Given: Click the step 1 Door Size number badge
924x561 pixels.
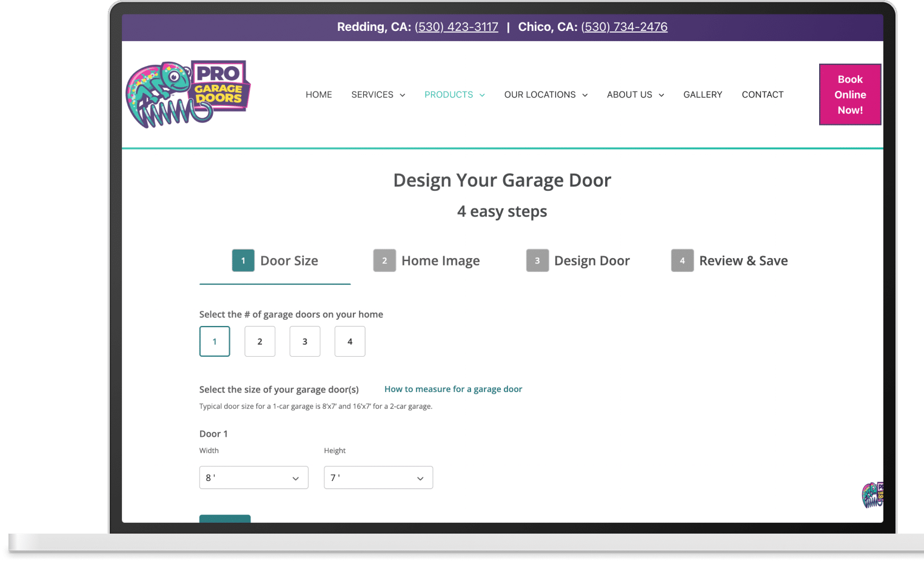Looking at the screenshot, I should (x=243, y=261).
